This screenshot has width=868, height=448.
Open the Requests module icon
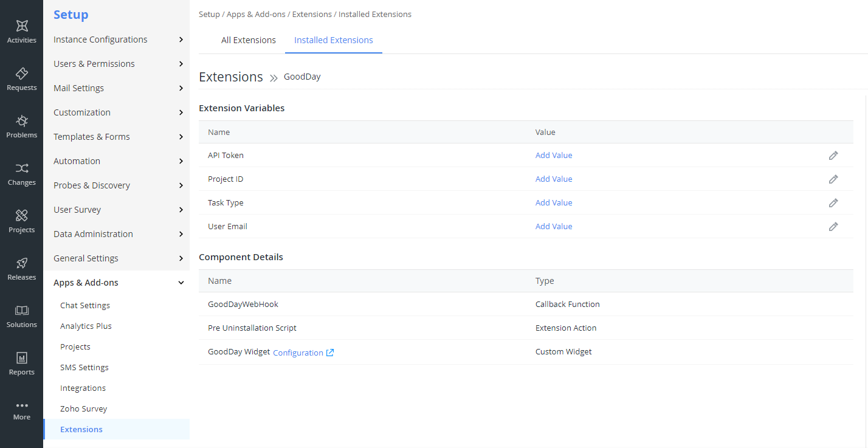[x=22, y=74]
